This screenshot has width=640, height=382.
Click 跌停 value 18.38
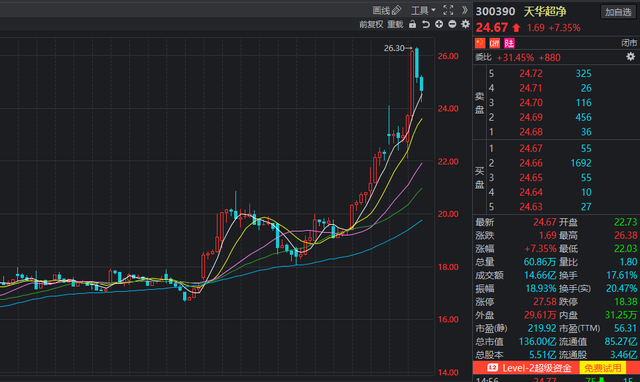(x=625, y=302)
